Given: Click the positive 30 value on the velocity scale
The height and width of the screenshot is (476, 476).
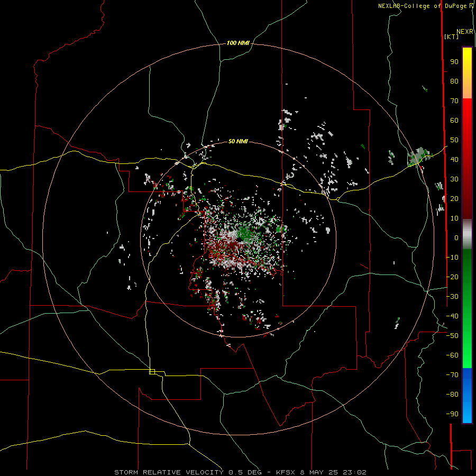Looking at the screenshot, I should coord(454,179).
